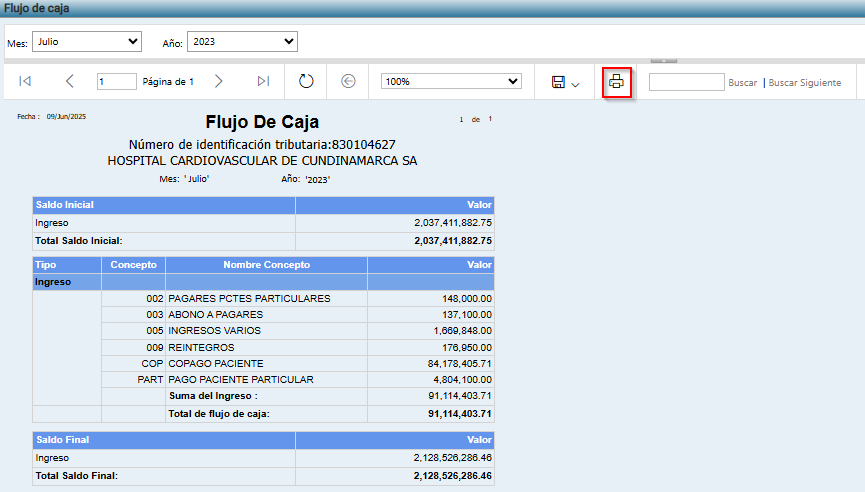Open the 100% zoom dropdown
Screen dimensions: 865x492
pos(451,81)
